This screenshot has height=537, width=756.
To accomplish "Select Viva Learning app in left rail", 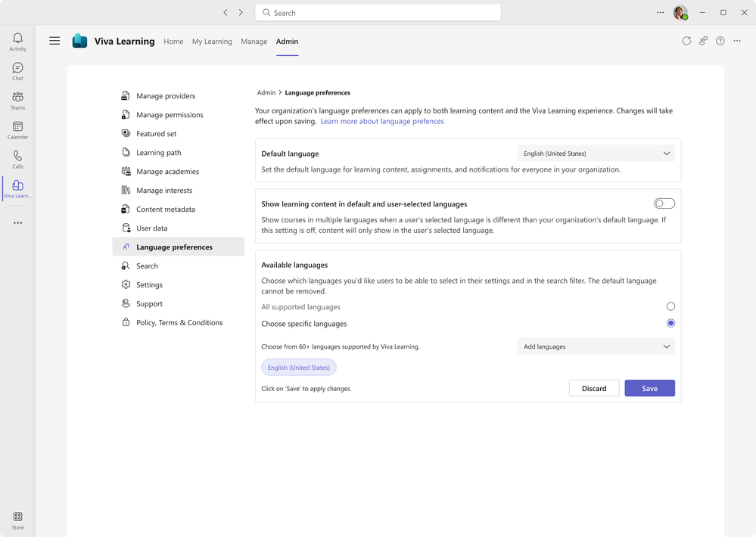I will point(18,189).
